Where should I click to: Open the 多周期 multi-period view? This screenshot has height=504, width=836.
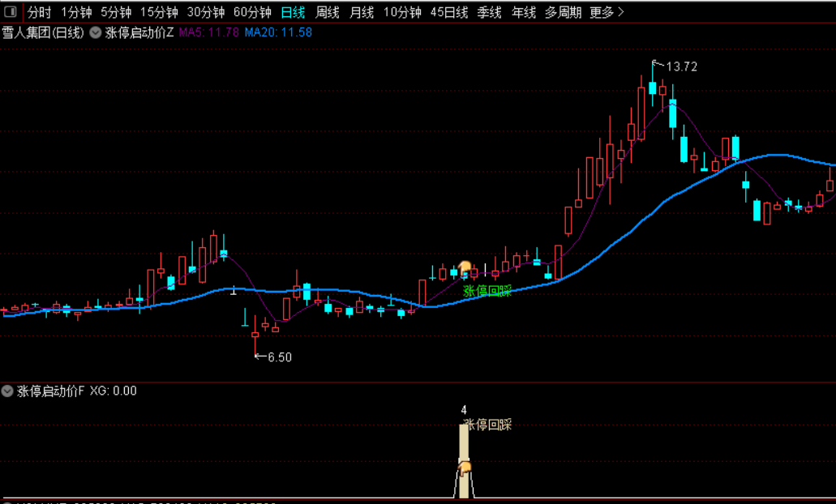563,12
